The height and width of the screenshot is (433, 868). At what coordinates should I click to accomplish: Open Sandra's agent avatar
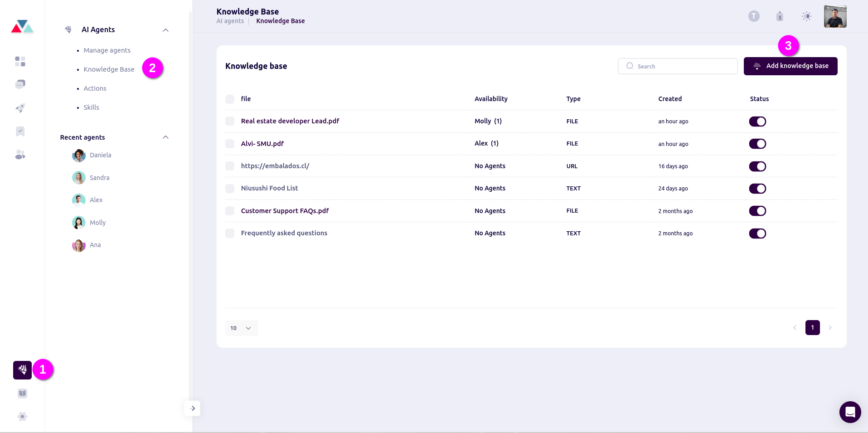[x=79, y=178]
